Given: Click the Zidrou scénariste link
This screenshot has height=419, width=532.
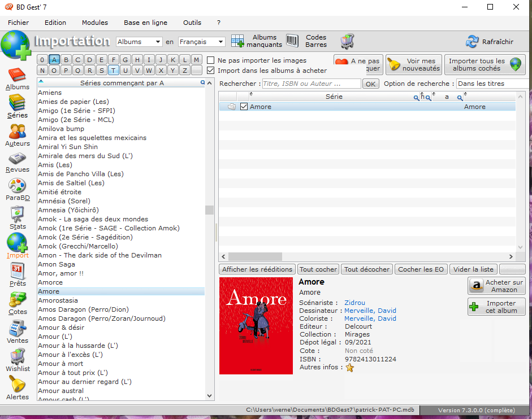Looking at the screenshot, I should 354,303.
